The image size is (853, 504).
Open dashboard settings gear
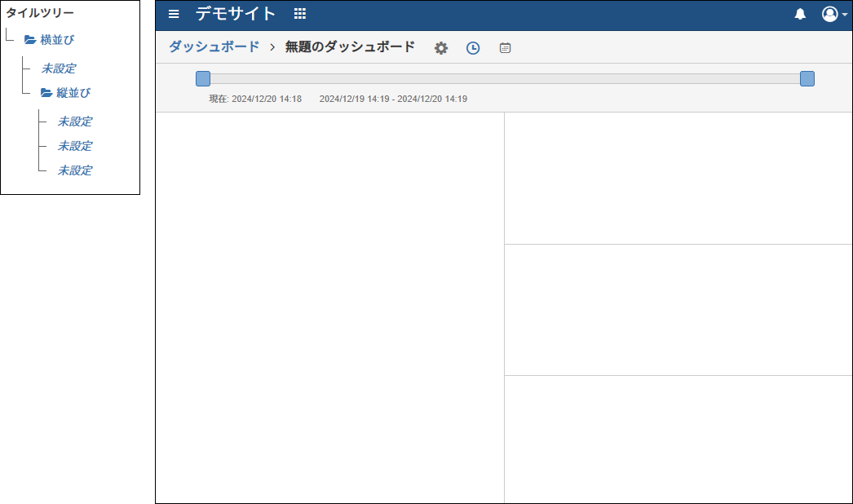pos(441,48)
